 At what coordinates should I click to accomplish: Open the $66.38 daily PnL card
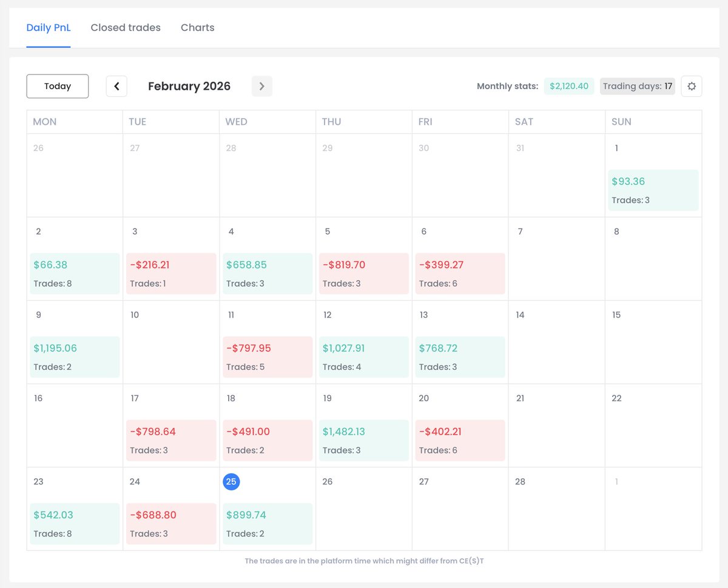pyautogui.click(x=75, y=273)
